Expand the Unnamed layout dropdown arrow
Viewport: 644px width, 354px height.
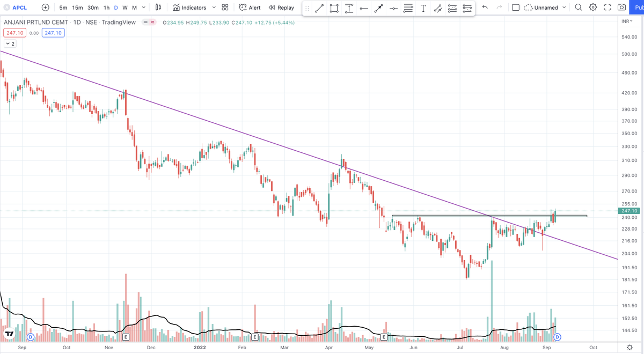click(x=564, y=8)
